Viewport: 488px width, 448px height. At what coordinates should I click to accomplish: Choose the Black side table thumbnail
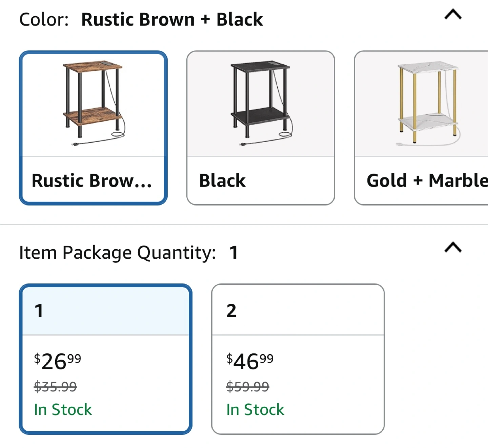pos(261,104)
